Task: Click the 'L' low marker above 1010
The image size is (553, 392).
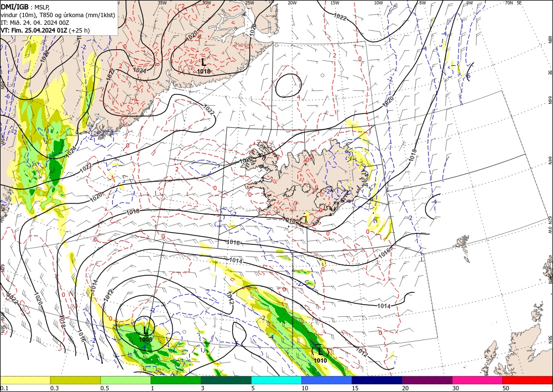Action: (320, 352)
